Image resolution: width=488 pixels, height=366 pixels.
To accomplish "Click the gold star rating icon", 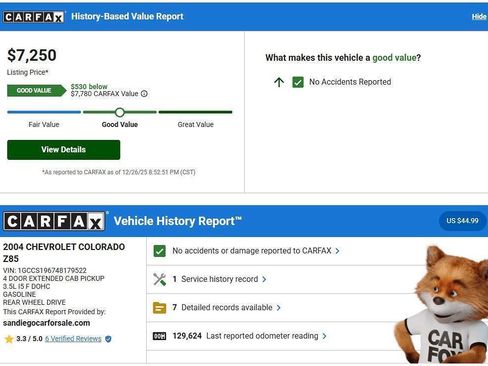I will click(x=9, y=339).
